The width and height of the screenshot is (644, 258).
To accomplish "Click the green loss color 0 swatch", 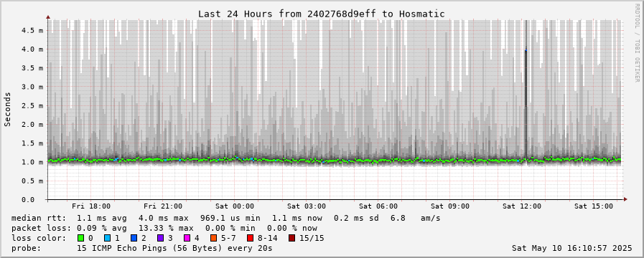I will pos(80,238).
